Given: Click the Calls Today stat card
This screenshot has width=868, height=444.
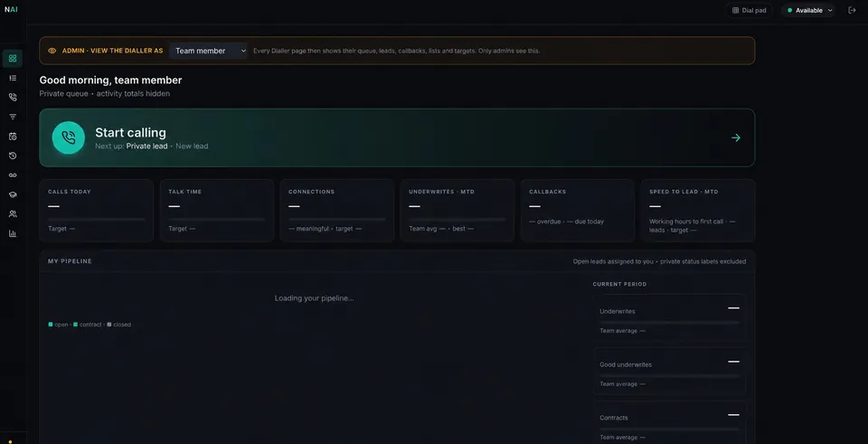Looking at the screenshot, I should [97, 211].
